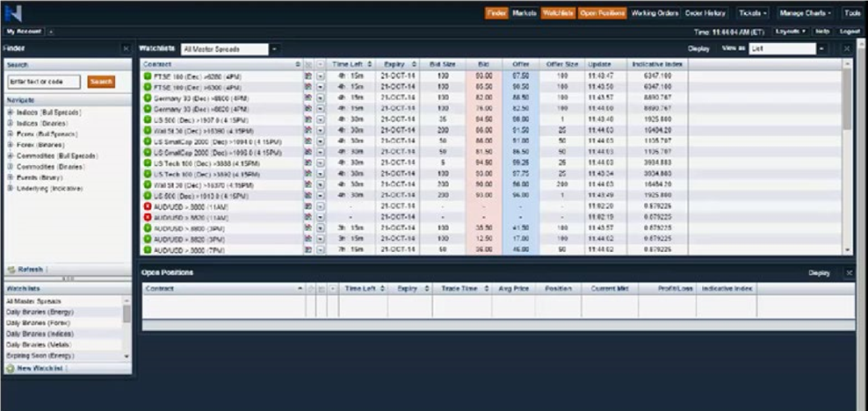Open chart icon for AUD/USD >.8800 (7PM)
Viewport: 868px width, 411px height.
(x=308, y=249)
